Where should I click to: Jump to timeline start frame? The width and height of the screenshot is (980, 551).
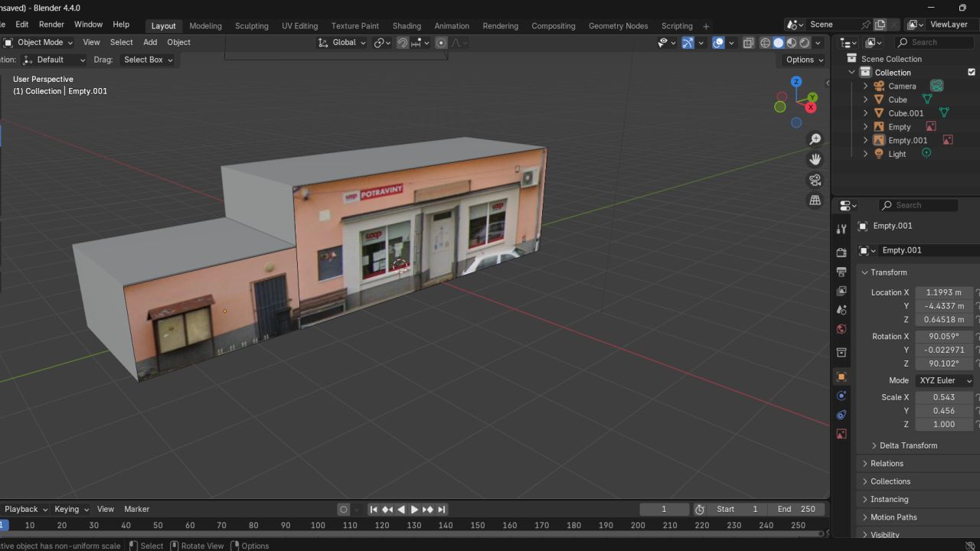coord(374,509)
